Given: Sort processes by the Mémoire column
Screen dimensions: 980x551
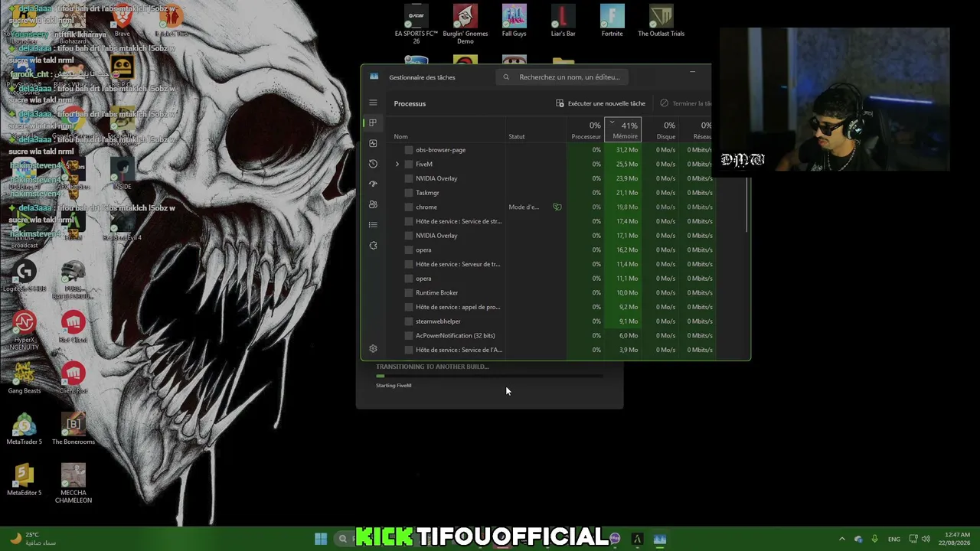Looking at the screenshot, I should point(623,130).
